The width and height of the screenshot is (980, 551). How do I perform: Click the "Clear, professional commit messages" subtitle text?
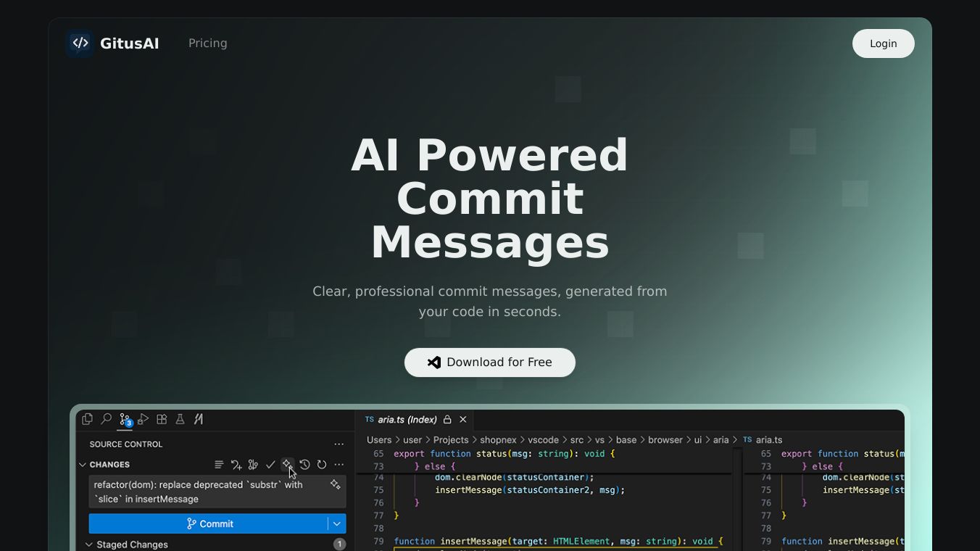click(490, 302)
